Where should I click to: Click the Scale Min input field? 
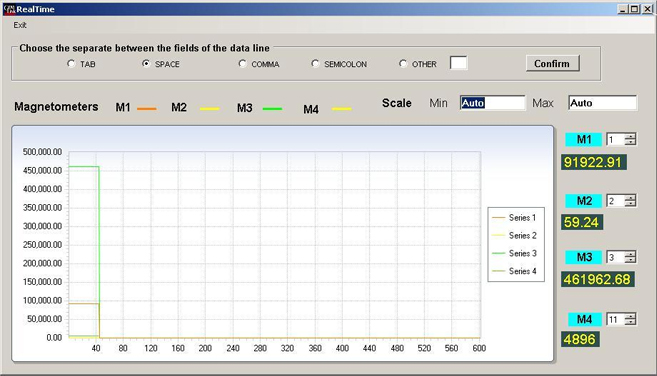(492, 103)
